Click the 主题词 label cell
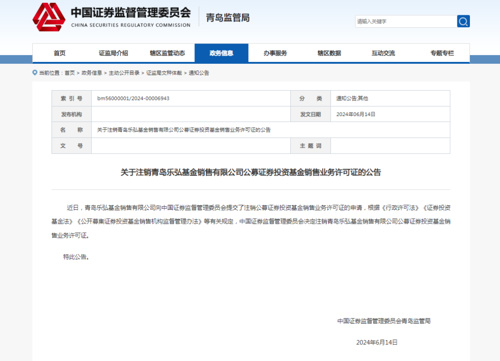The image size is (500, 361). pos(310,146)
